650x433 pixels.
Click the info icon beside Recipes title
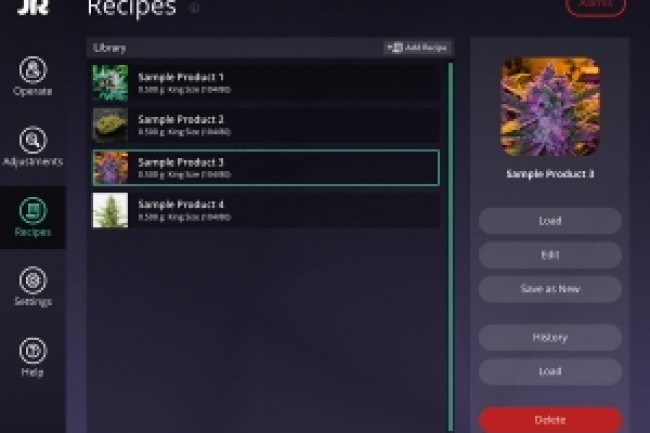point(194,8)
